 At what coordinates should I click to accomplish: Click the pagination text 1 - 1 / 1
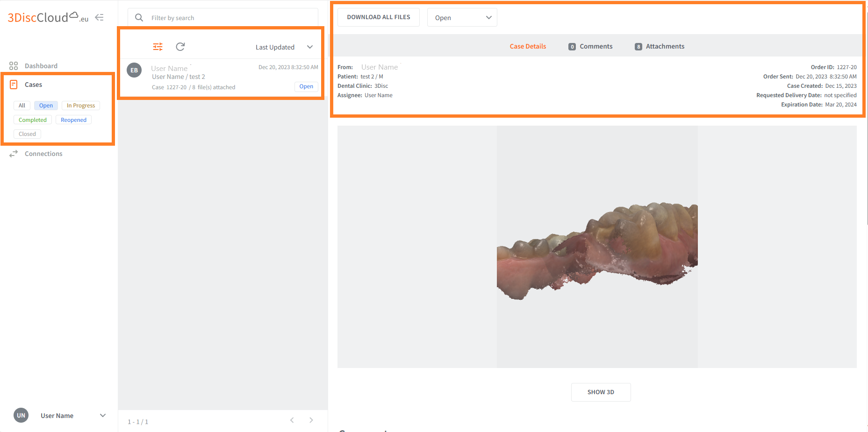(x=138, y=422)
